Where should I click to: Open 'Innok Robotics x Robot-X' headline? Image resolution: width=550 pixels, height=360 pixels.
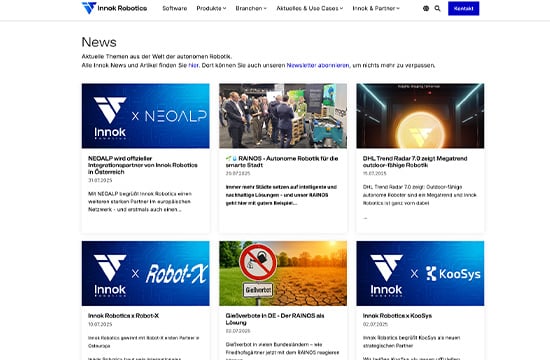[123, 316]
